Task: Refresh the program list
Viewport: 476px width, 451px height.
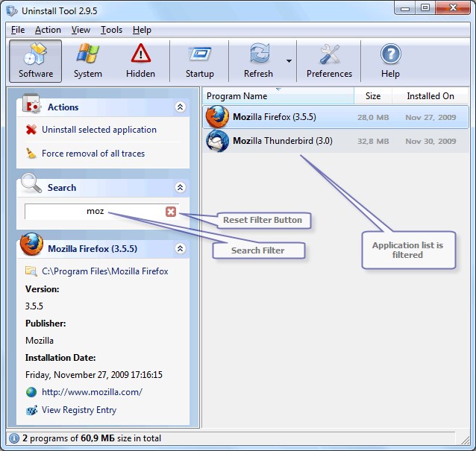Action: [x=258, y=61]
